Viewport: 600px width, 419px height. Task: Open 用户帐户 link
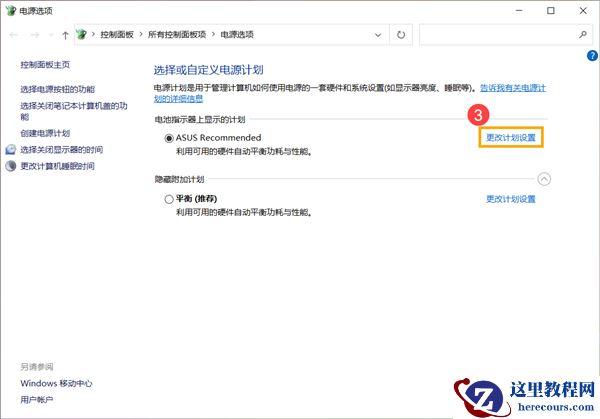click(37, 399)
